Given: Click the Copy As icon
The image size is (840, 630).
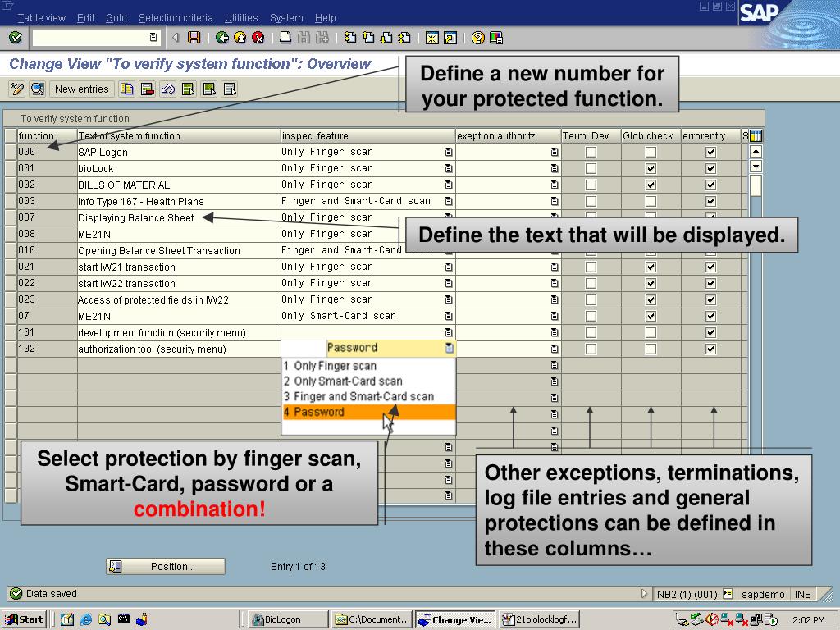Looking at the screenshot, I should (x=127, y=89).
